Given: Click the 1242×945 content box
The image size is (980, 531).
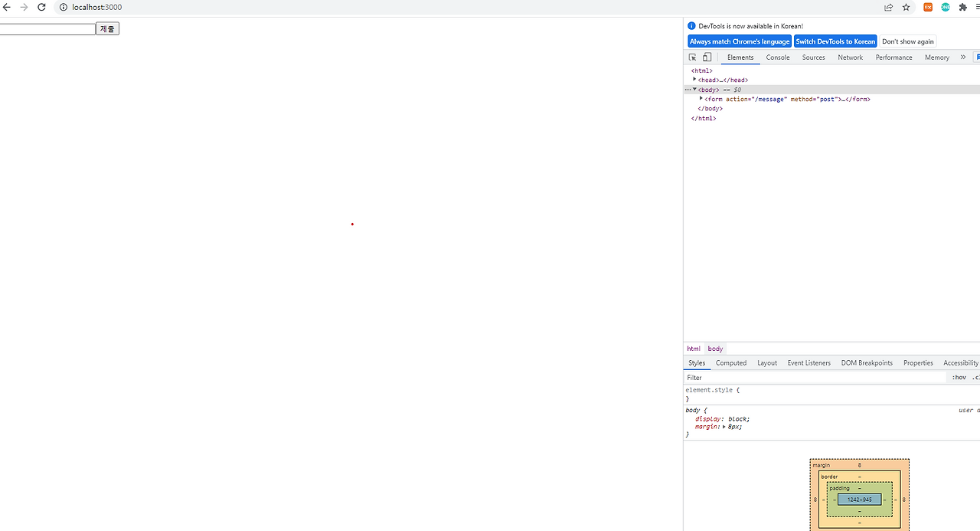Looking at the screenshot, I should coord(859,500).
